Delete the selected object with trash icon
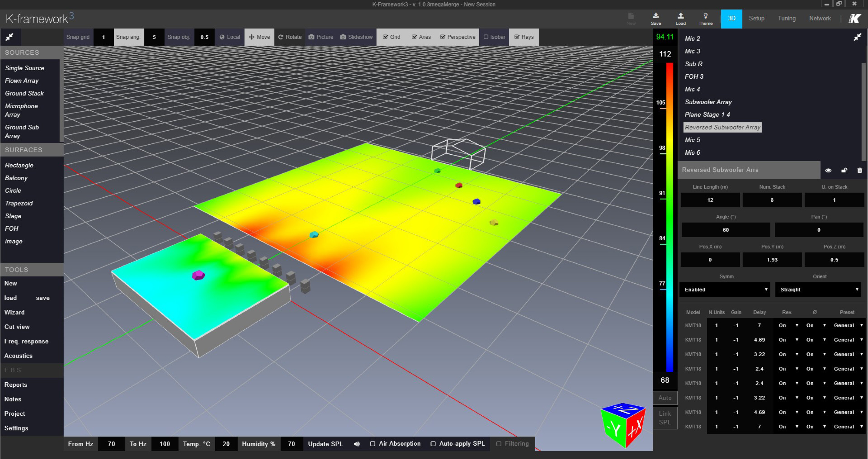This screenshot has width=868, height=459. pos(859,170)
